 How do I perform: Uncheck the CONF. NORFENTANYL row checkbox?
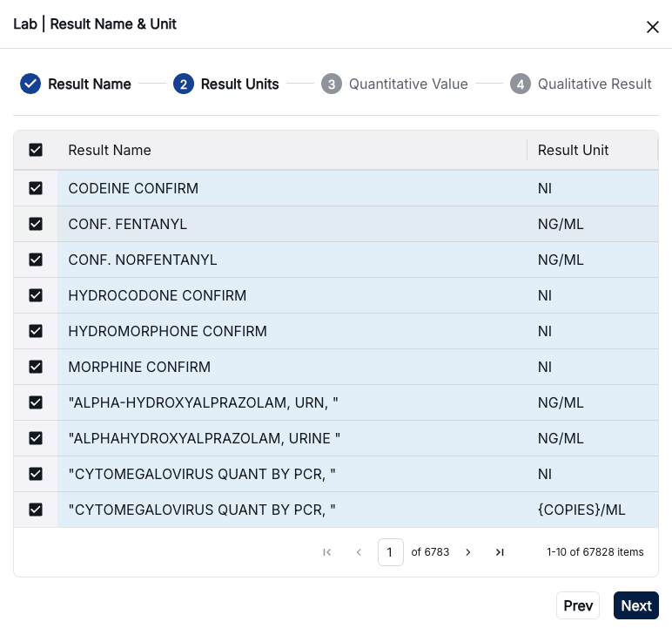click(36, 260)
